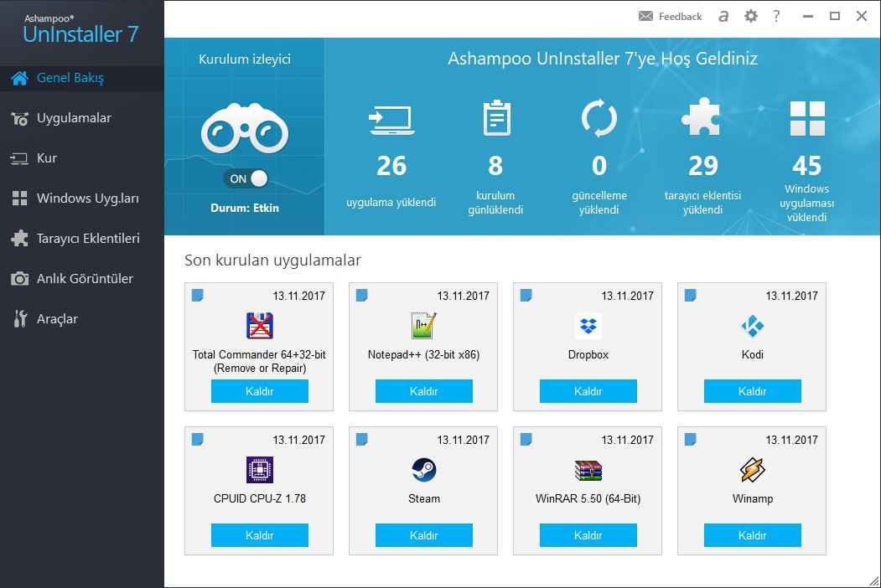The height and width of the screenshot is (588, 881).
Task: Click the binoculars install monitor icon
Action: pos(244,130)
